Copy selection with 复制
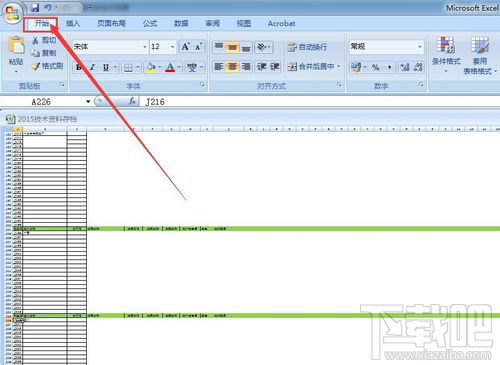The width and height of the screenshot is (500, 365). coord(44,53)
